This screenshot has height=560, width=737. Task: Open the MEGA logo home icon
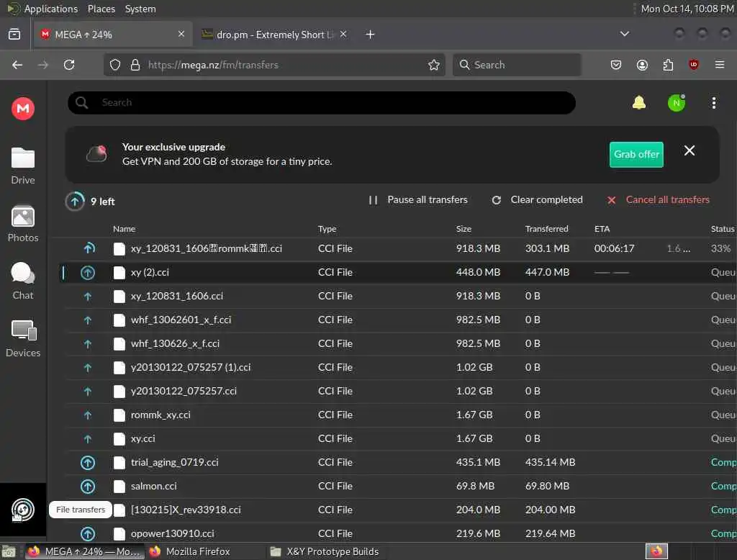pos(22,109)
